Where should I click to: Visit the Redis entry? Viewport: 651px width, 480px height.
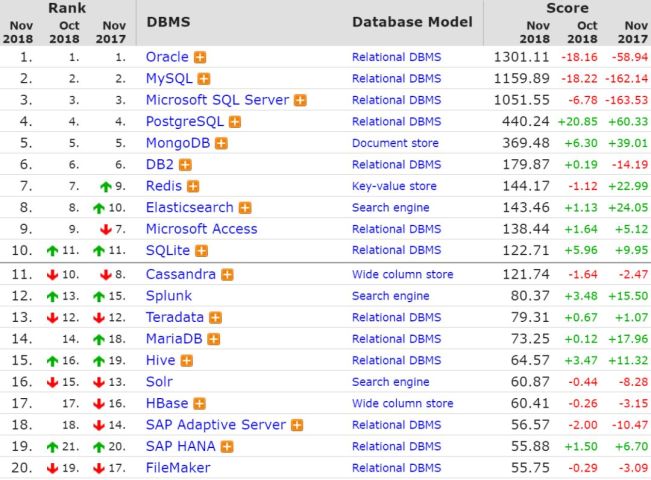(164, 186)
